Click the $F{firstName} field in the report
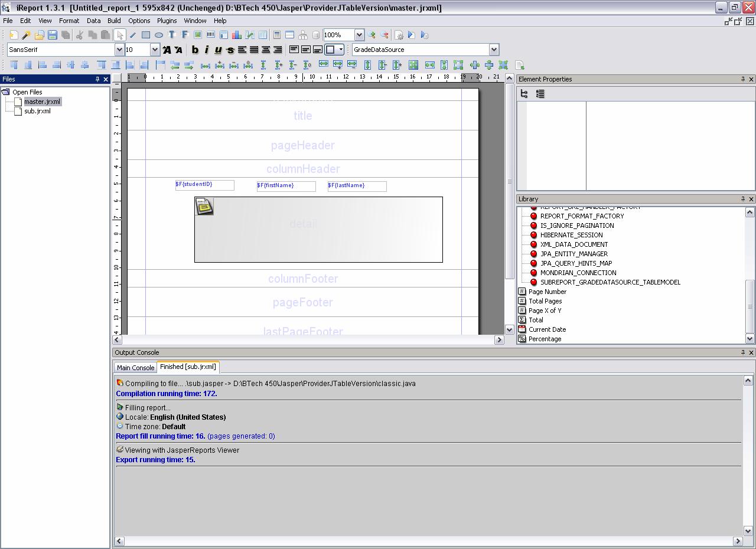The image size is (756, 549). point(286,186)
